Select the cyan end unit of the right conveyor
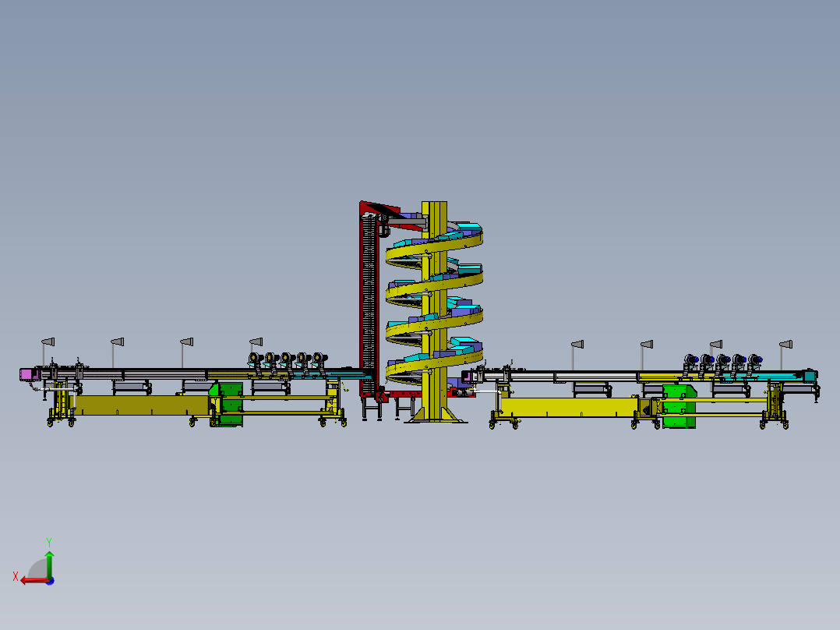Screen dimensions: 840x630 pyautogui.click(x=810, y=377)
